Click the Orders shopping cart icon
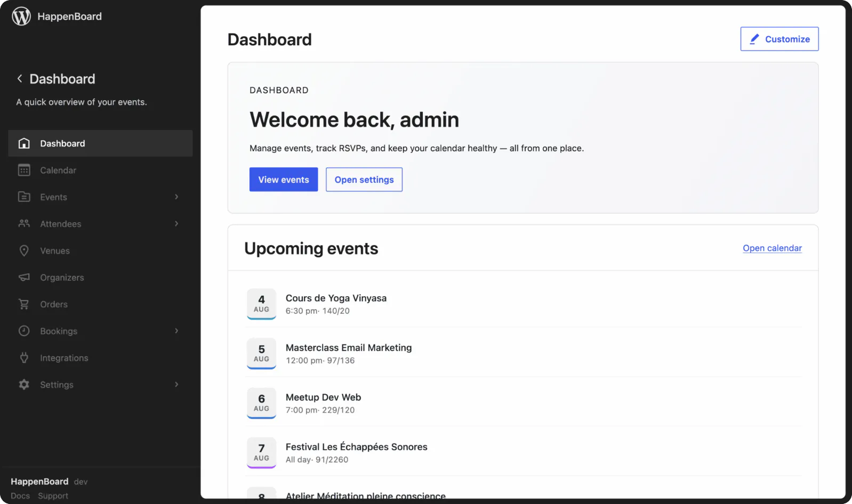852x504 pixels. point(24,304)
